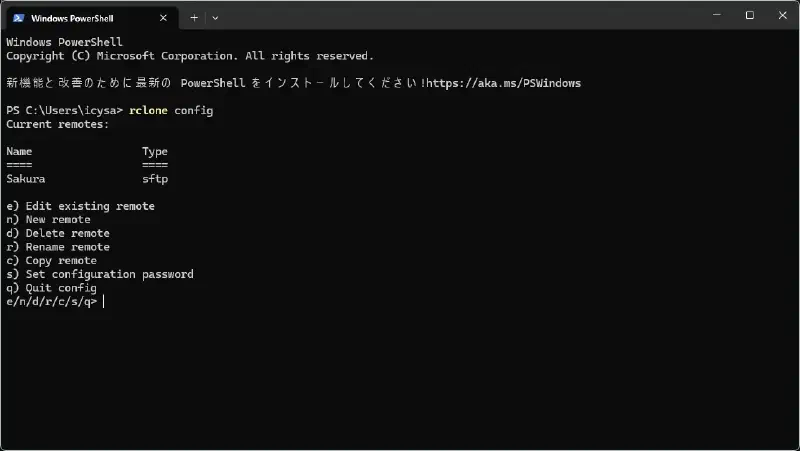Click the PowerShell icon in the tab

tap(19, 18)
